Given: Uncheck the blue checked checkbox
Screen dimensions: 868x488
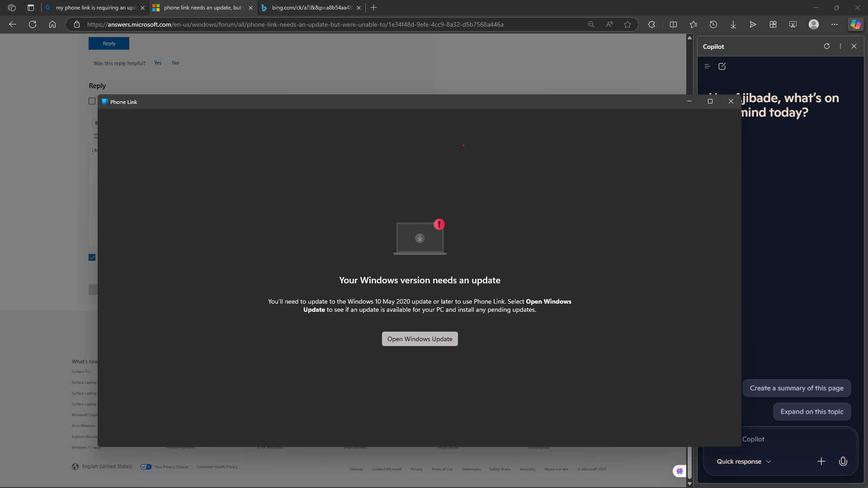Looking at the screenshot, I should [92, 258].
